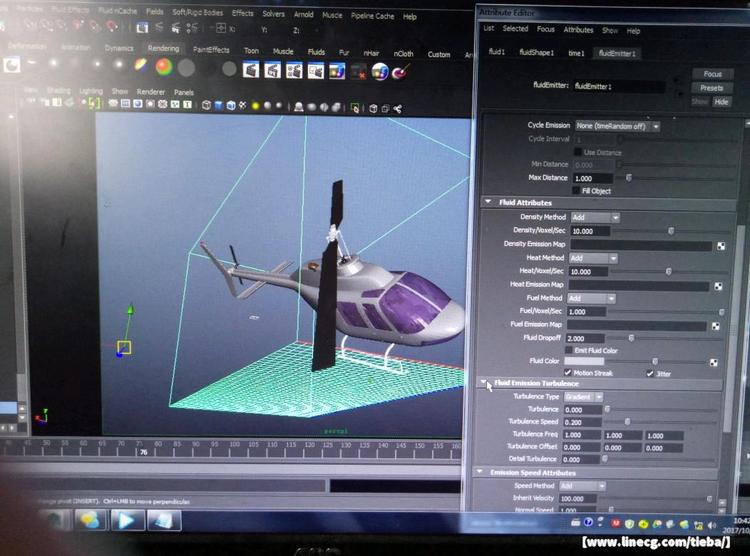The width and height of the screenshot is (750, 556).
Task: Click the rainbow anisotropic material shelf icon
Action: [141, 65]
